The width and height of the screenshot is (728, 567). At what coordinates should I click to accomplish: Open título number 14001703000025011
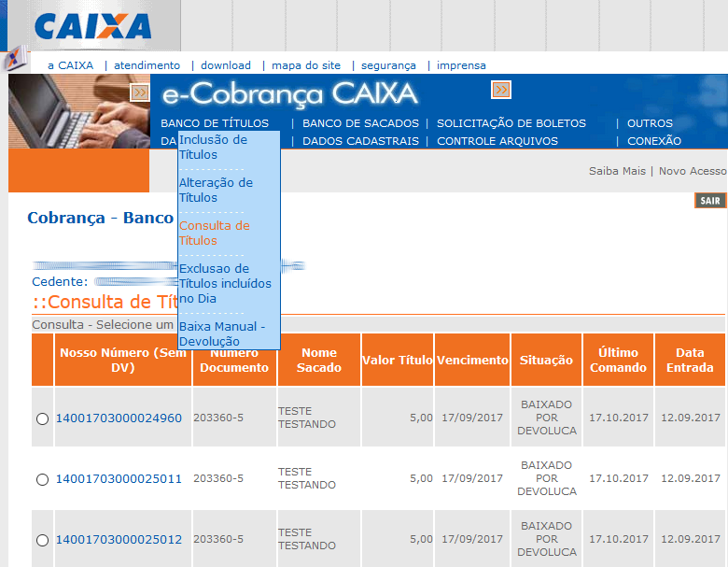tap(119, 479)
